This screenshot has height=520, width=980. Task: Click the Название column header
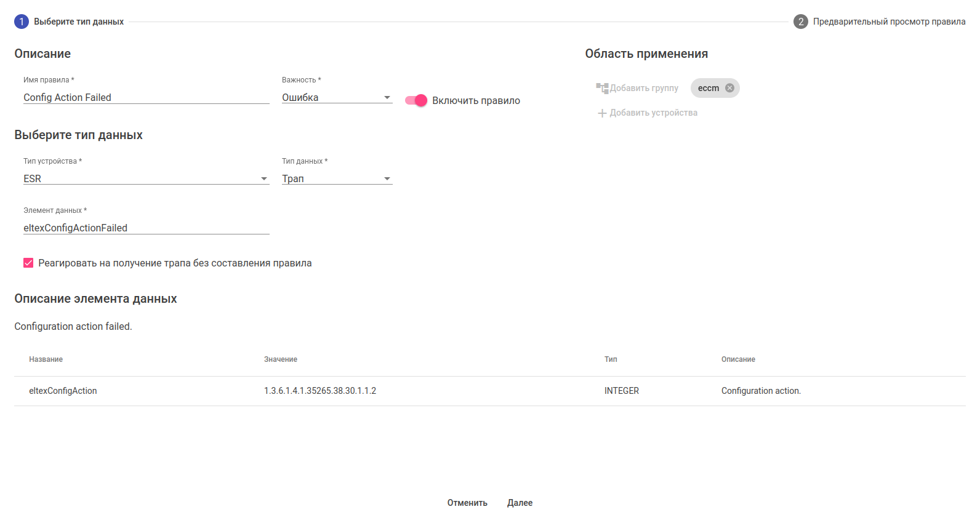tap(46, 359)
